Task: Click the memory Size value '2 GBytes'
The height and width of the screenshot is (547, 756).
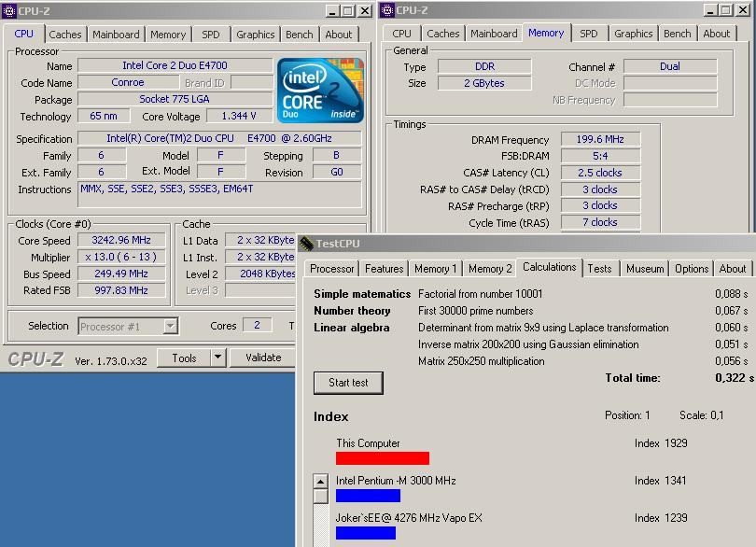Action: (484, 83)
